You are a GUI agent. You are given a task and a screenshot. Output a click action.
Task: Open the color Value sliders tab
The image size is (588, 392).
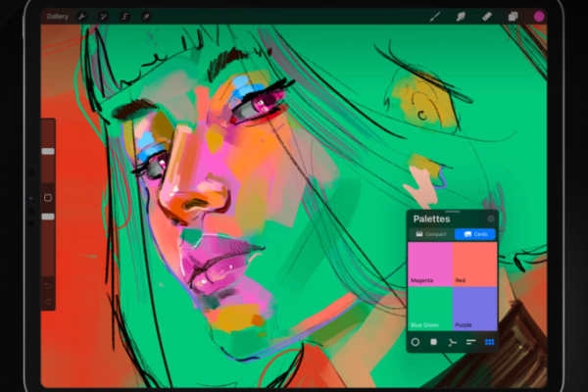pos(471,342)
